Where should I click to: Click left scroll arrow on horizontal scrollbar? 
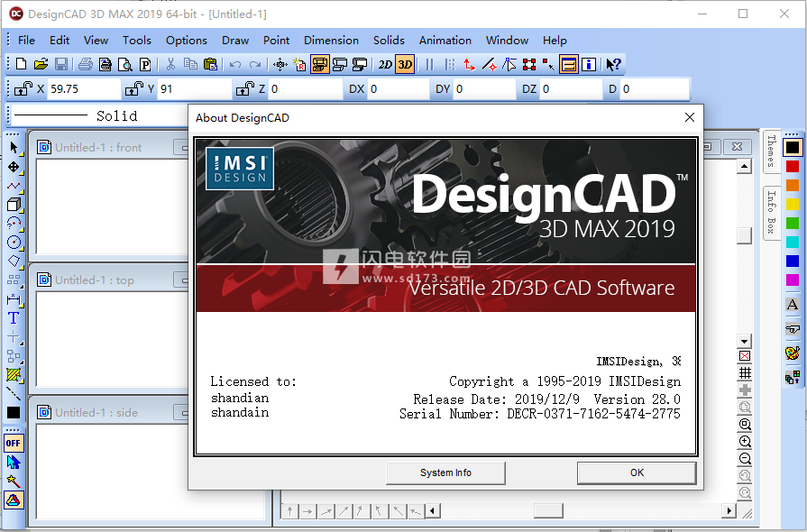(433, 511)
